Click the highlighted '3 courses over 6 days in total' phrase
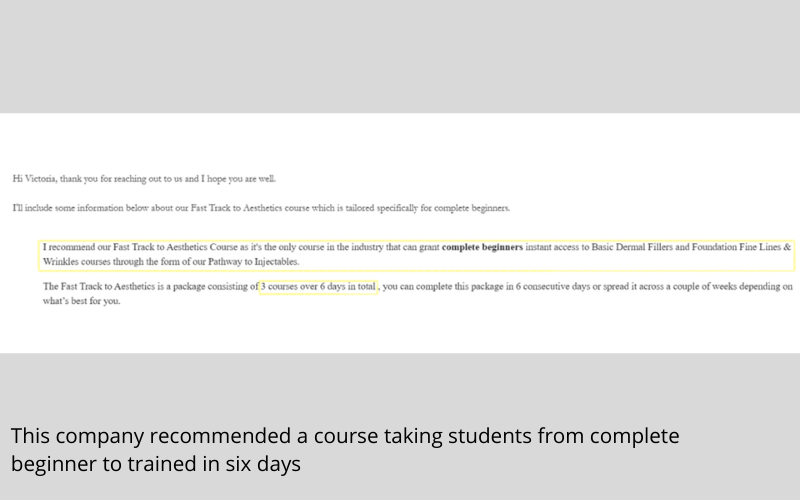The height and width of the screenshot is (500, 800). point(318,287)
